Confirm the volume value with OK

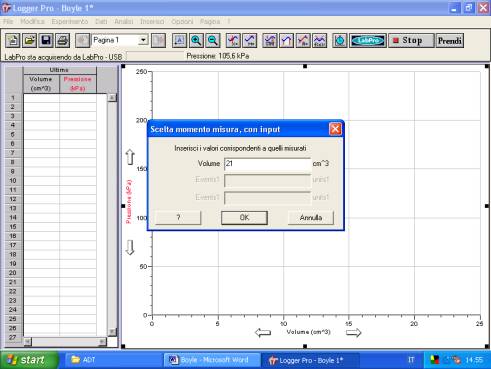[x=244, y=218]
